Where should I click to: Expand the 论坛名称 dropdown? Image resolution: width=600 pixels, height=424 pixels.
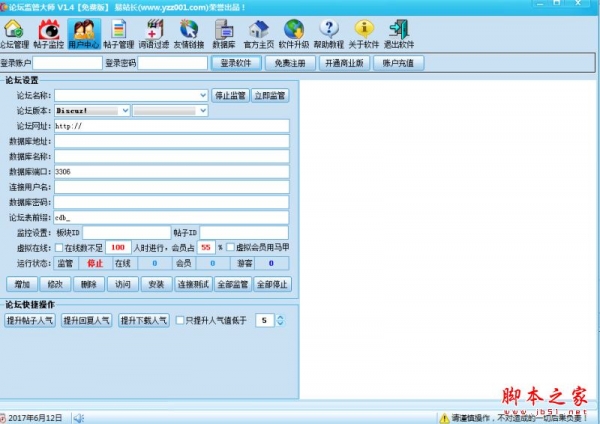tap(203, 95)
